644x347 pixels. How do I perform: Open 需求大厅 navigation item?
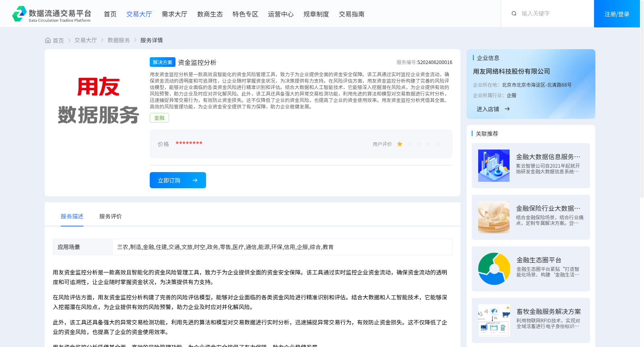175,14
